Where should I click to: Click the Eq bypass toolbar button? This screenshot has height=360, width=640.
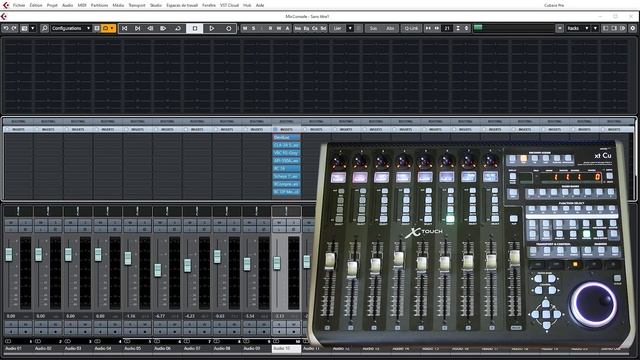[307, 28]
